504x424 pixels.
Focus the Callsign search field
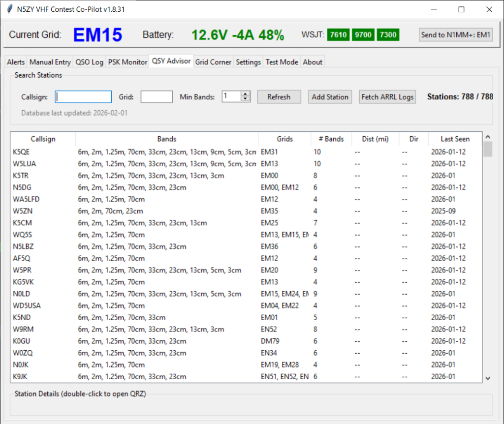83,97
